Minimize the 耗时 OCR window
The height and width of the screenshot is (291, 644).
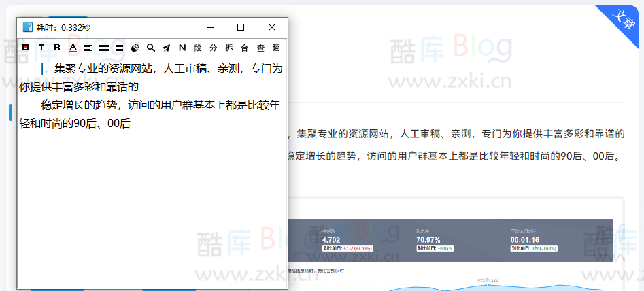coord(210,27)
